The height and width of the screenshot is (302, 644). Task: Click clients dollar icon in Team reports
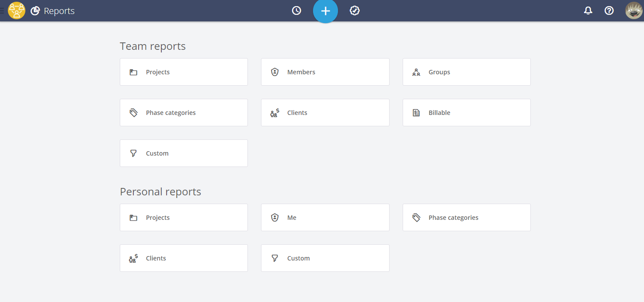pyautogui.click(x=275, y=113)
